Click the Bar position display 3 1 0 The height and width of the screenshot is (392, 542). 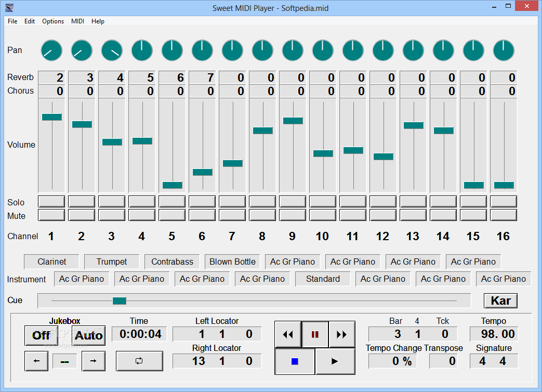[413, 334]
